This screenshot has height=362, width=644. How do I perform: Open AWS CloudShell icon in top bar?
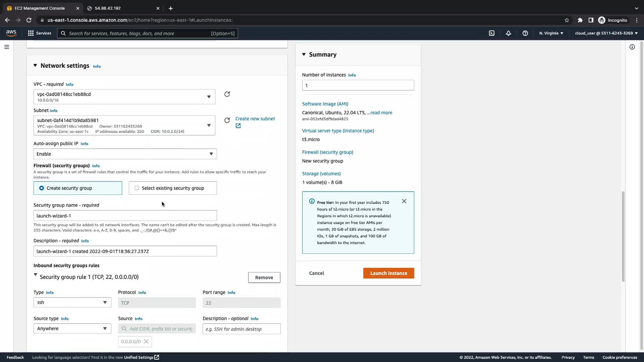coord(492,33)
